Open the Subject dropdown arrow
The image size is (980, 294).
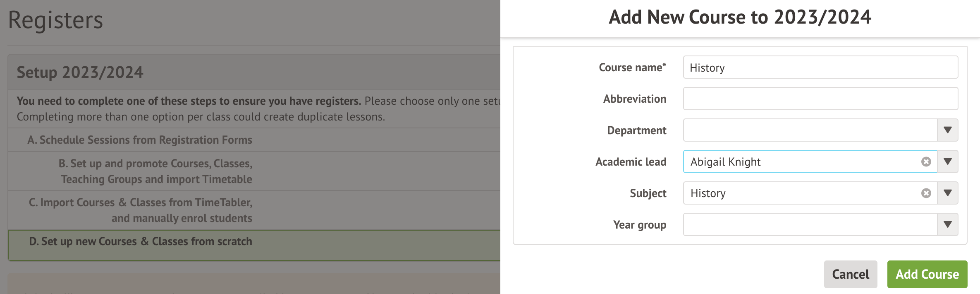tap(948, 193)
